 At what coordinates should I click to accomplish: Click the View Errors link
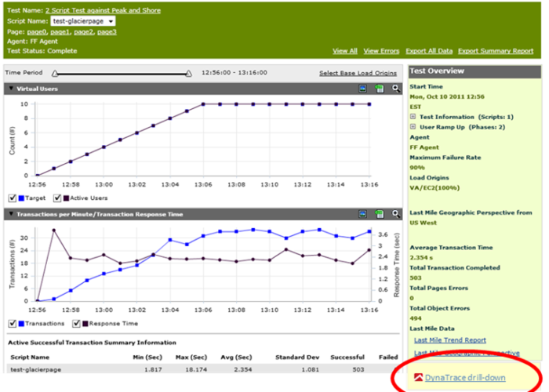click(x=381, y=51)
